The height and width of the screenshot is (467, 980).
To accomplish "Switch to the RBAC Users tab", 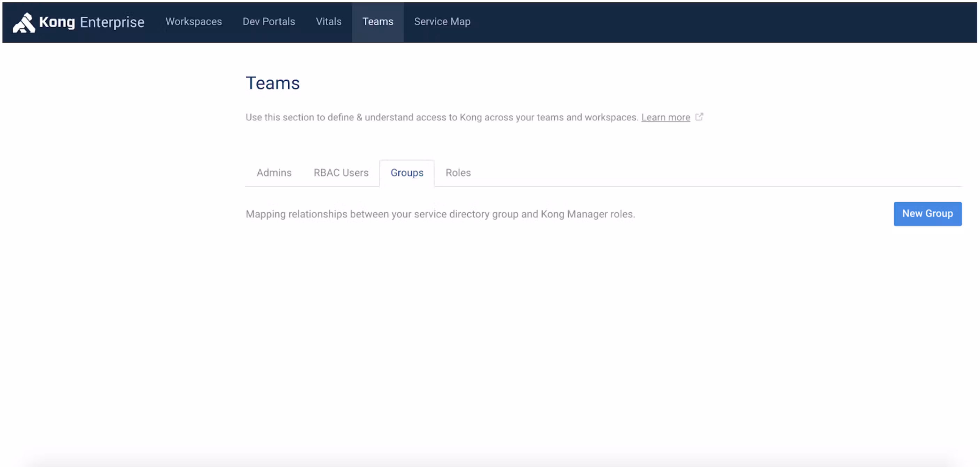I will (341, 173).
